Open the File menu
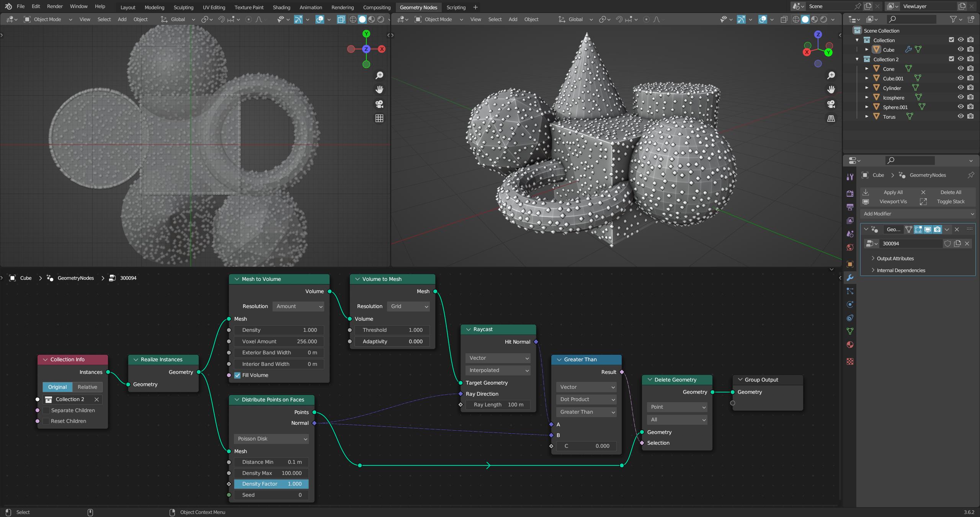The image size is (980, 517). click(21, 7)
